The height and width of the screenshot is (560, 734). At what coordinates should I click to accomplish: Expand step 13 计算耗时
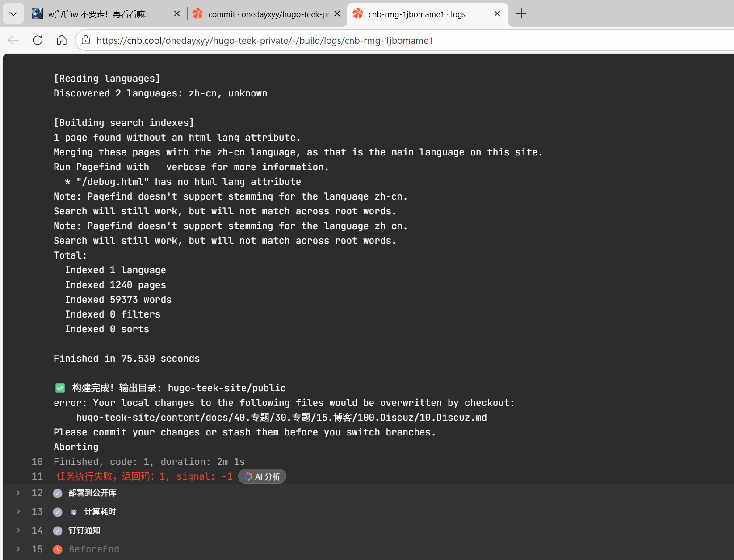pyautogui.click(x=18, y=511)
